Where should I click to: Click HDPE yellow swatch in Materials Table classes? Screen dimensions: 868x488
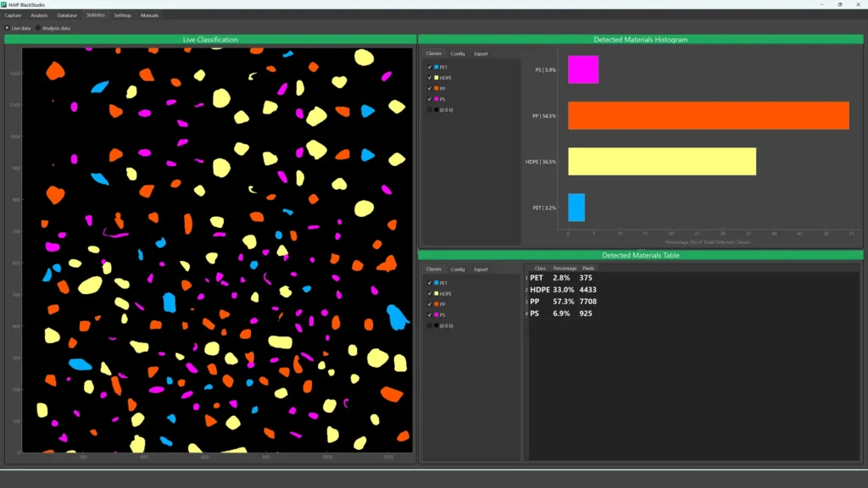tap(437, 293)
